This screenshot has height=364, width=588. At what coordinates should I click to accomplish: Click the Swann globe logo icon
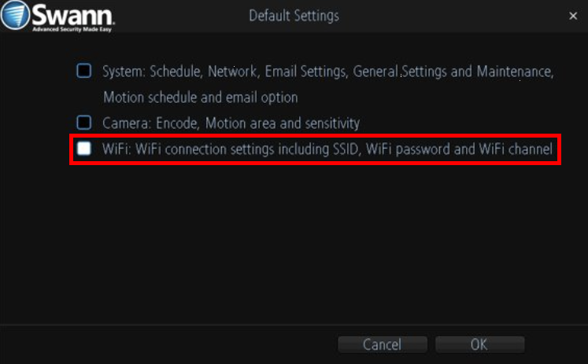pyautogui.click(x=15, y=15)
